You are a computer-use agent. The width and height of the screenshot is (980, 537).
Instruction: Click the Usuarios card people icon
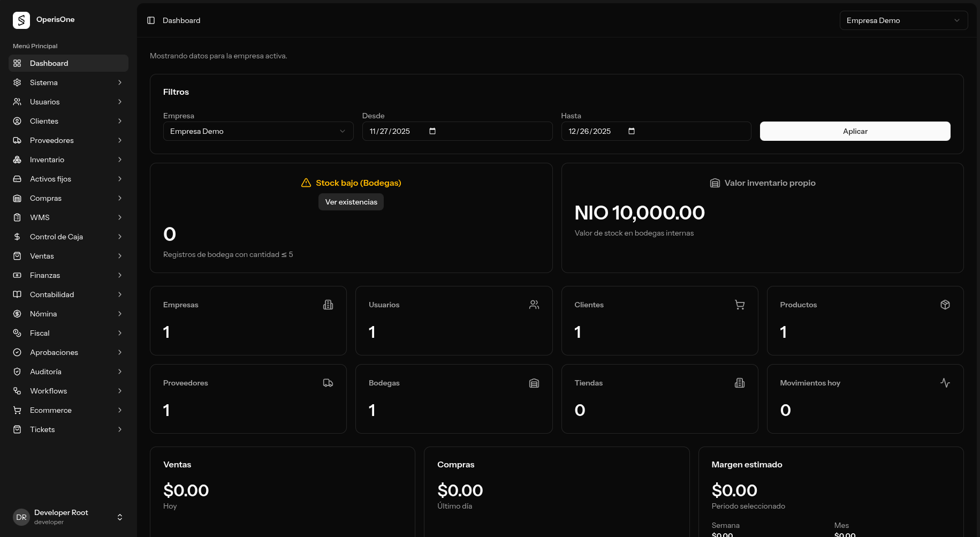534,305
